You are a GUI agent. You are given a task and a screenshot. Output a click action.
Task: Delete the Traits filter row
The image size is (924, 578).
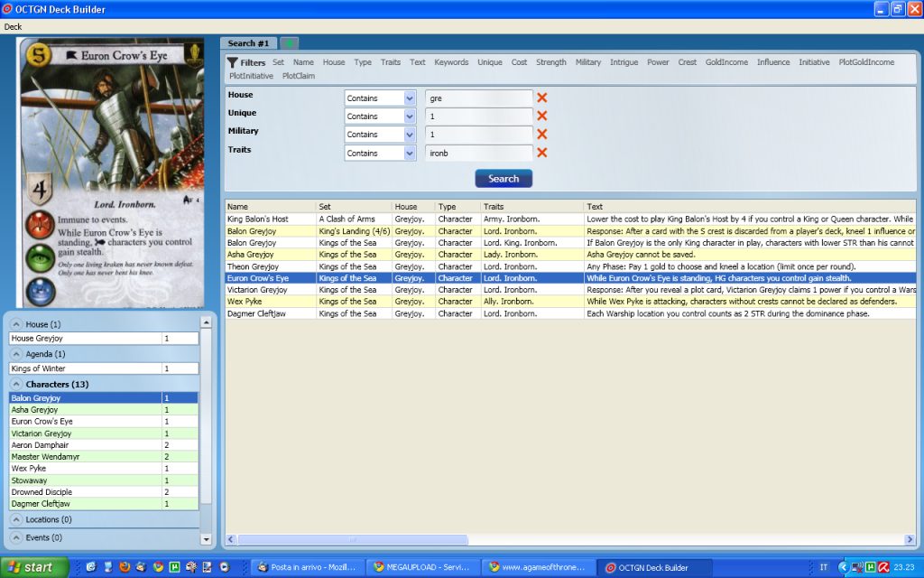(x=542, y=153)
